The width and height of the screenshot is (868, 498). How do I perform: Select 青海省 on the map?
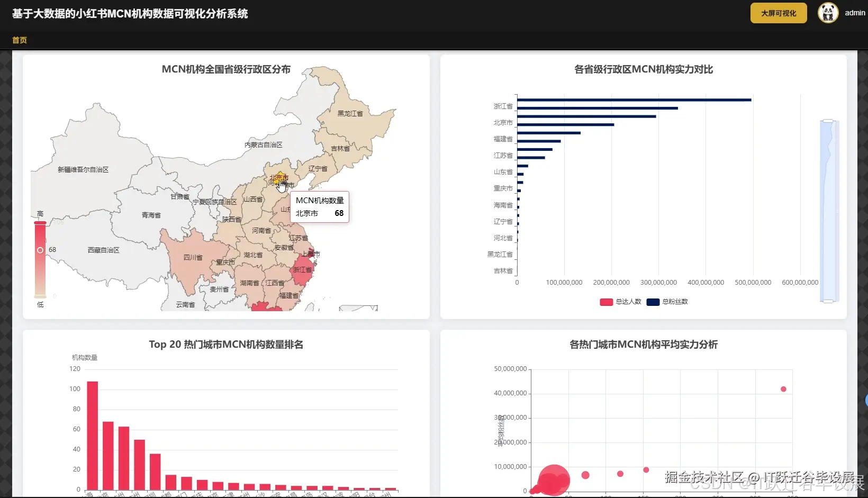[151, 215]
